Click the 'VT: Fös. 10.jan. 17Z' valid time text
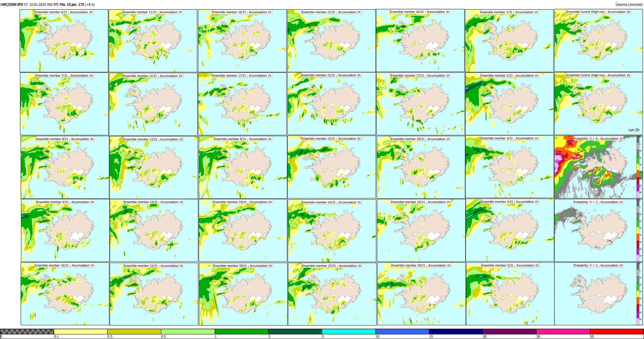 click(x=69, y=4)
